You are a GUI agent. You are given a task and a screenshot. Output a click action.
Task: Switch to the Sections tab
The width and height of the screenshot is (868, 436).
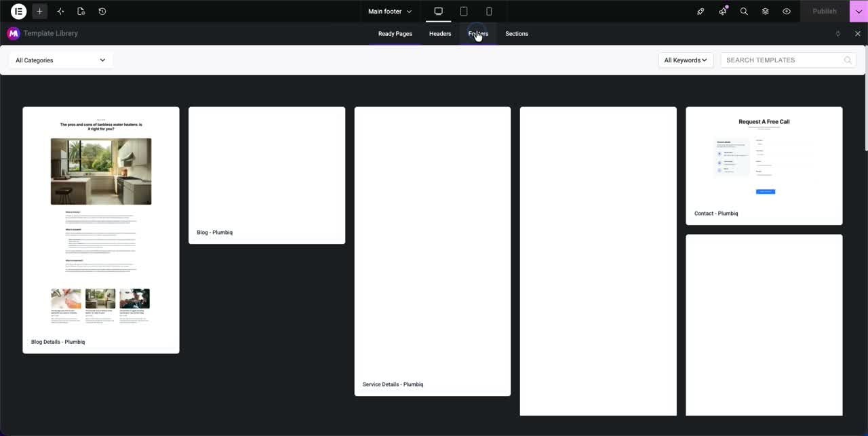[517, 34]
